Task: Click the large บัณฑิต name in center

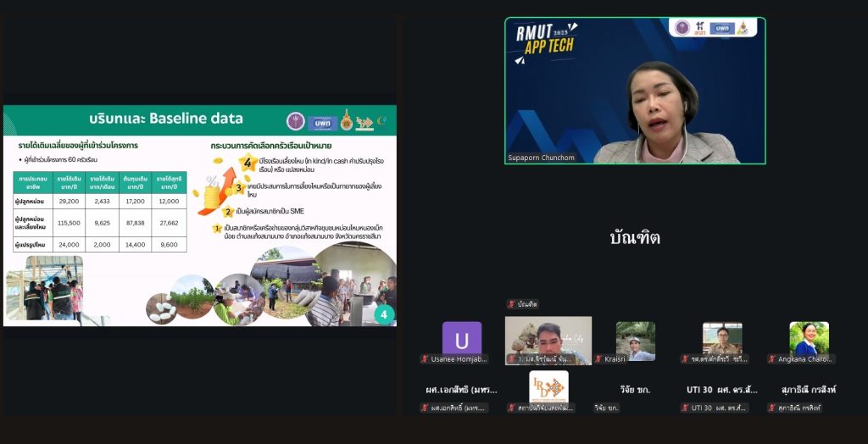Action: click(635, 238)
